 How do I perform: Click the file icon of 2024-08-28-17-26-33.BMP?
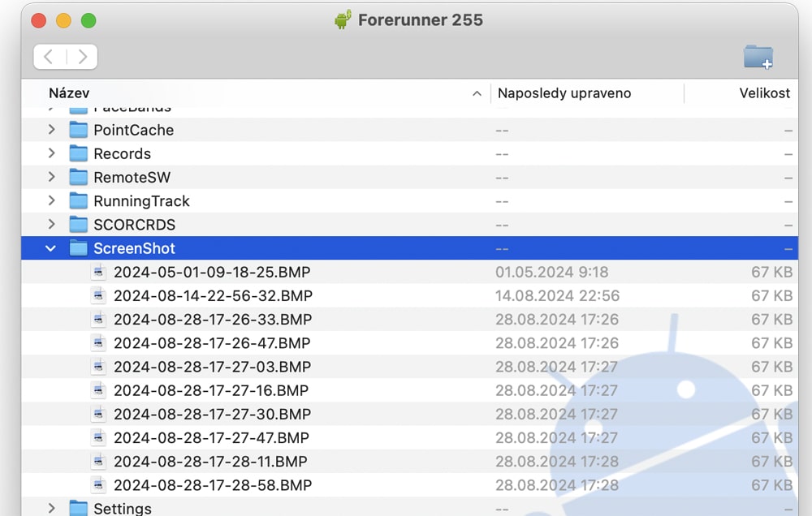point(98,320)
